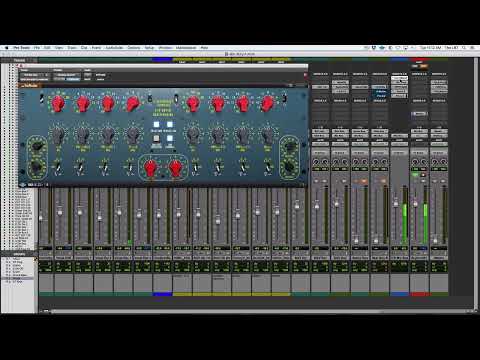Viewport: 480px width, 360px height.
Task: Toggle the upper-left lit square button on Curve Bender
Action: (156, 125)
